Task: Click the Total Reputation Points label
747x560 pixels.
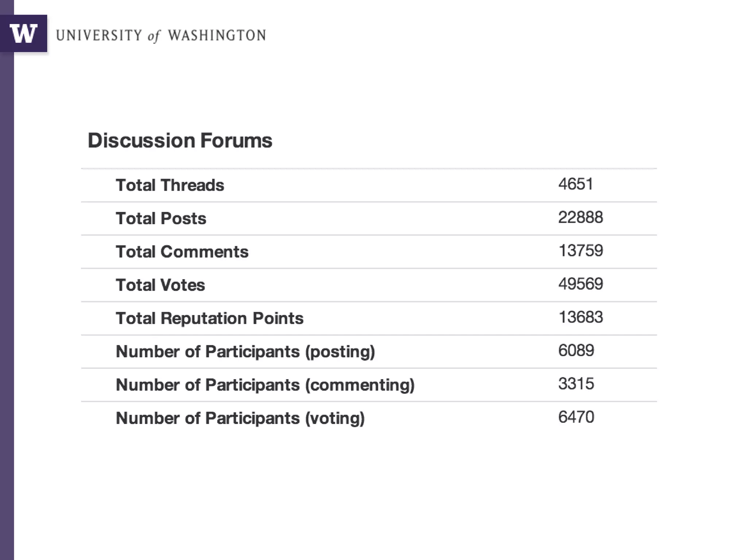Action: [x=209, y=318]
